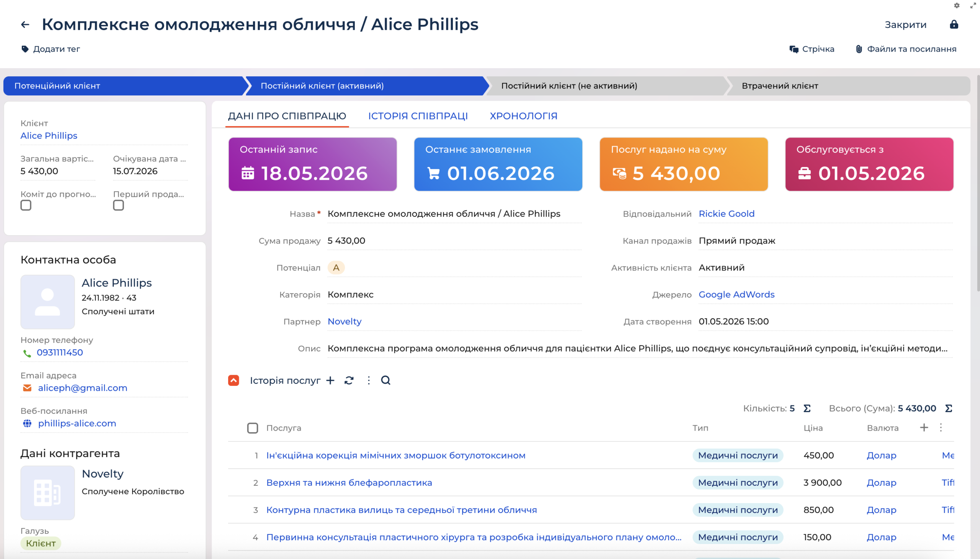Screen dimensions: 980x559
Task: Edit the Назва field
Action: pos(454,214)
